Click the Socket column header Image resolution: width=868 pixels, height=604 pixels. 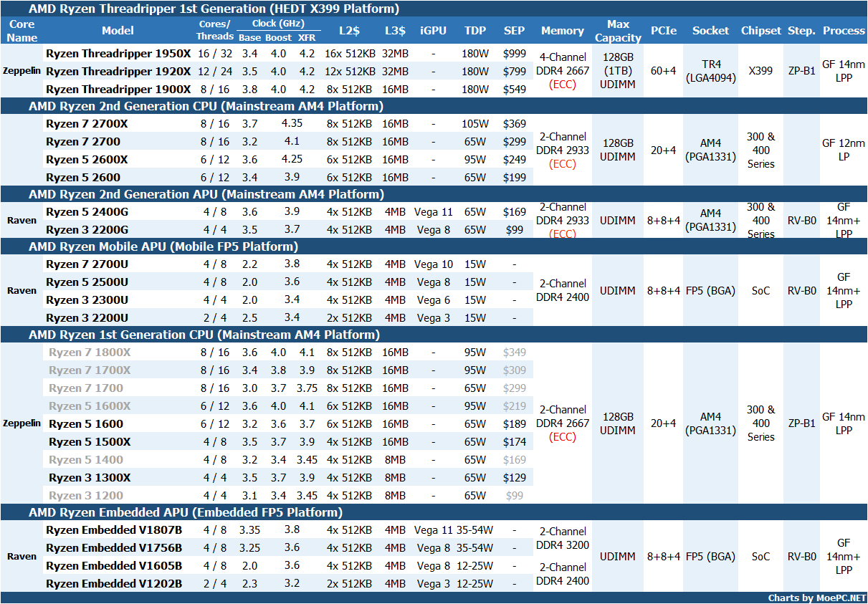tap(710, 31)
